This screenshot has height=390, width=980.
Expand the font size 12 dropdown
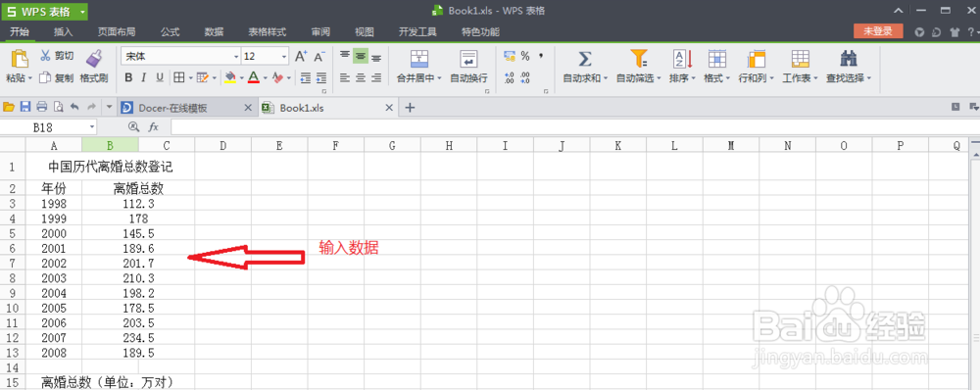tap(284, 56)
